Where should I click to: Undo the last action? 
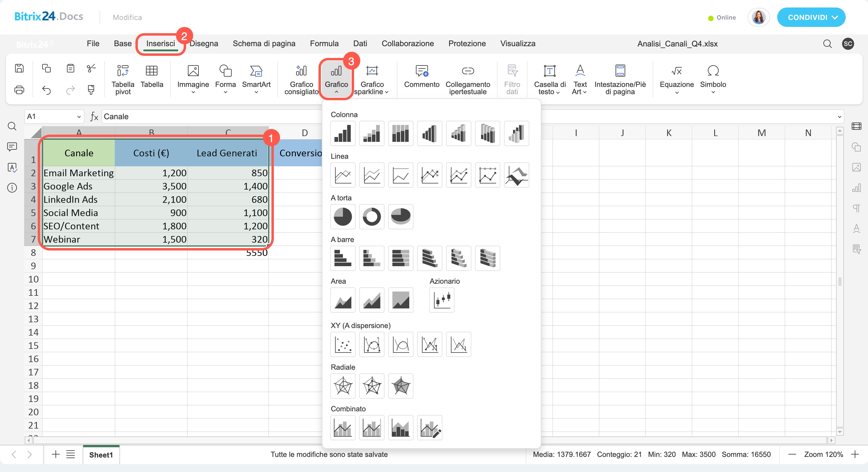pos(46,90)
